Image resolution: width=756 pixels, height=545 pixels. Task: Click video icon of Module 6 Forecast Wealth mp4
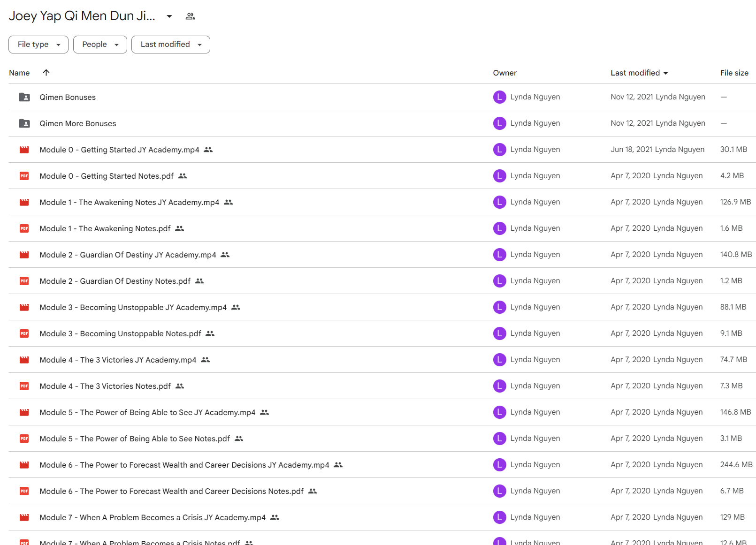tap(24, 465)
